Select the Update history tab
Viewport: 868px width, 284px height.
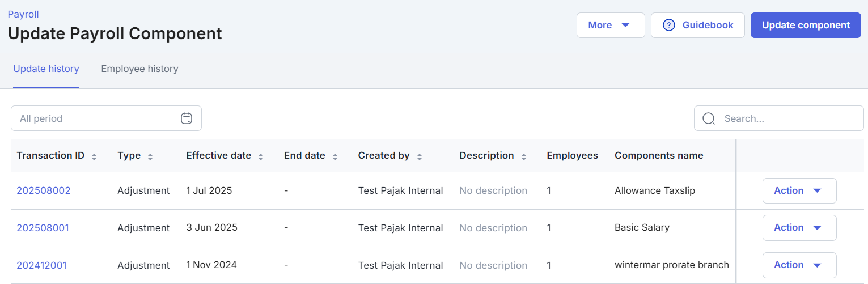[46, 69]
